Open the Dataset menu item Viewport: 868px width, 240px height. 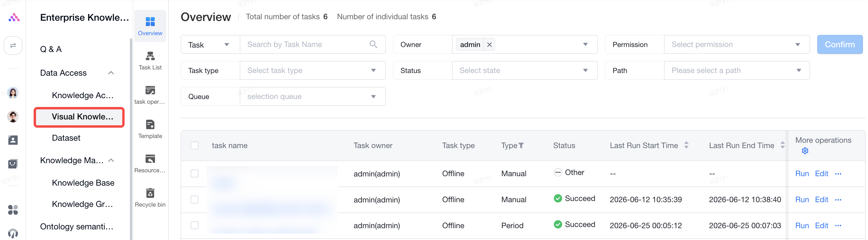(x=66, y=138)
